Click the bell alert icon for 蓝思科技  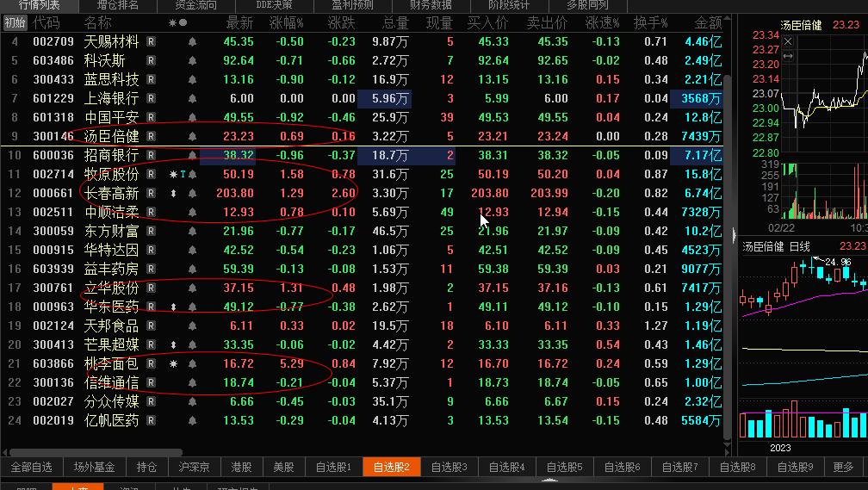(192, 79)
